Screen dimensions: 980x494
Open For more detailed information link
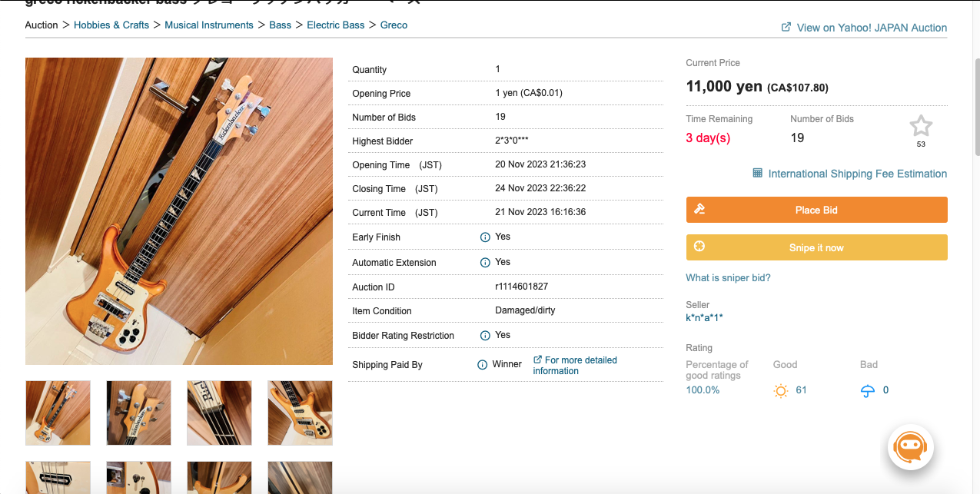point(575,365)
